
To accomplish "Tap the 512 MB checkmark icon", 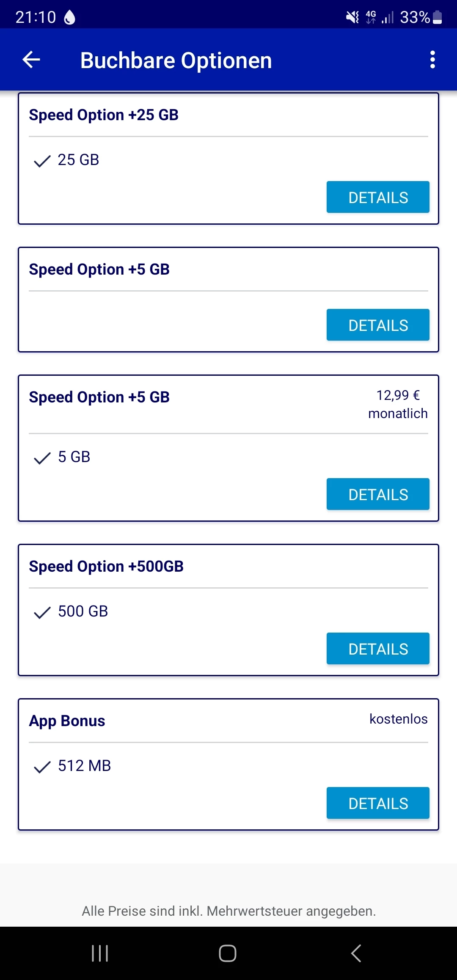I will pos(42,767).
